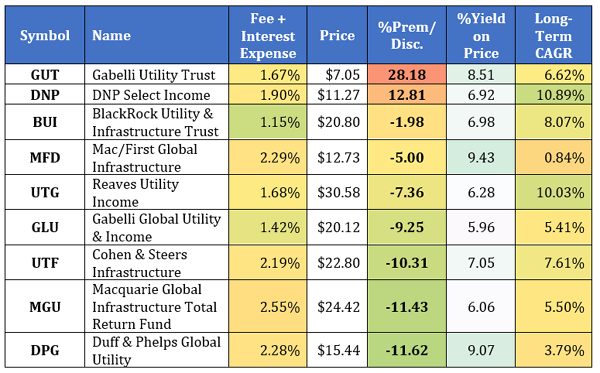Select the %Yield on Price header
600x373 pixels.
click(481, 35)
